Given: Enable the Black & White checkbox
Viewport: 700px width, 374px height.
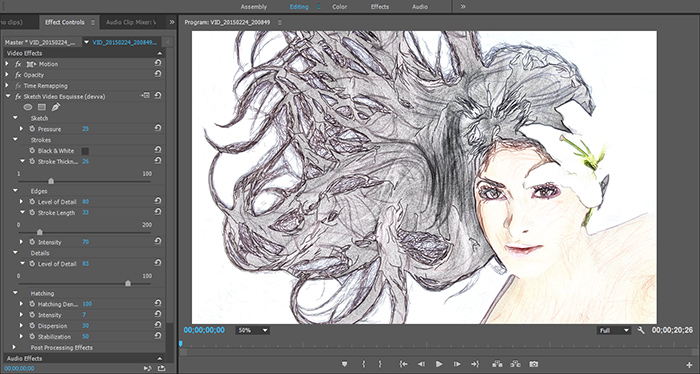Looking at the screenshot, I should 85,151.
